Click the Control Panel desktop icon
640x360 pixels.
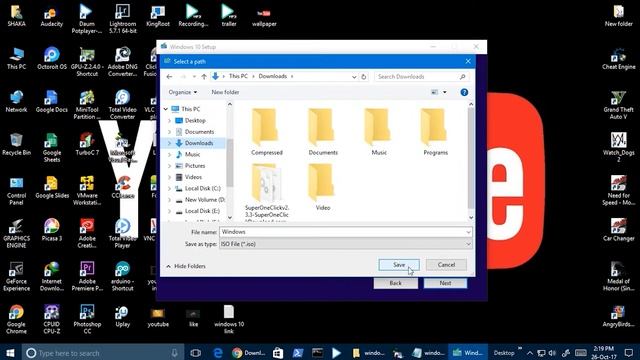[x=16, y=191]
